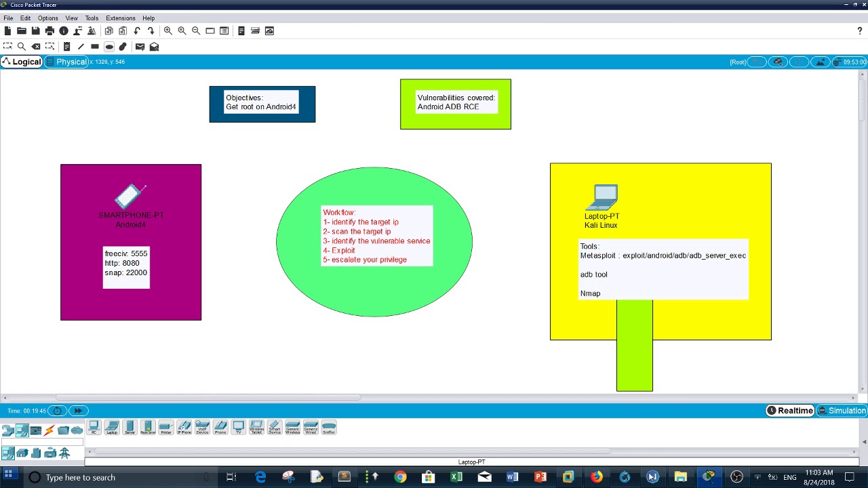This screenshot has width=868, height=488.
Task: Open the Help menu
Action: (x=149, y=18)
